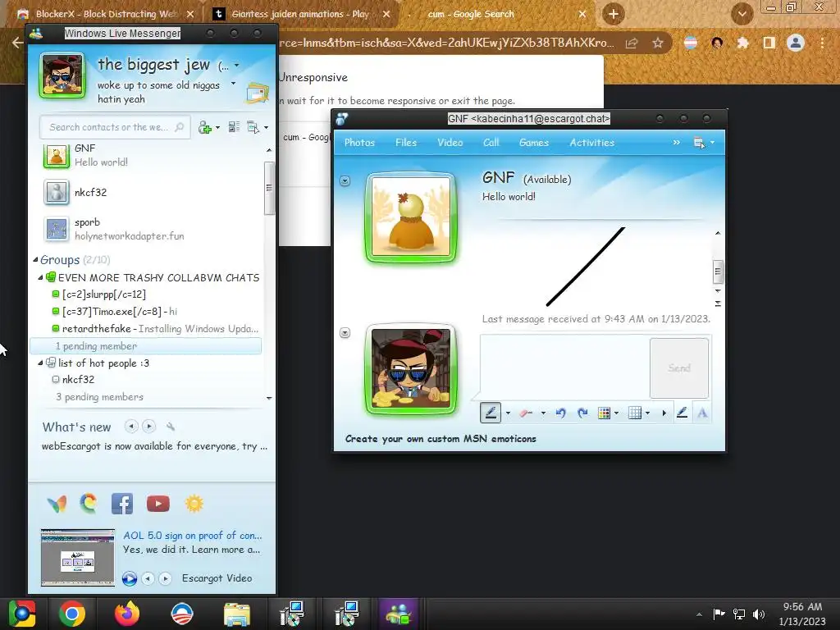Screen dimensions: 840x630
Task: Select the eraser tool in chat window
Action: [526, 413]
